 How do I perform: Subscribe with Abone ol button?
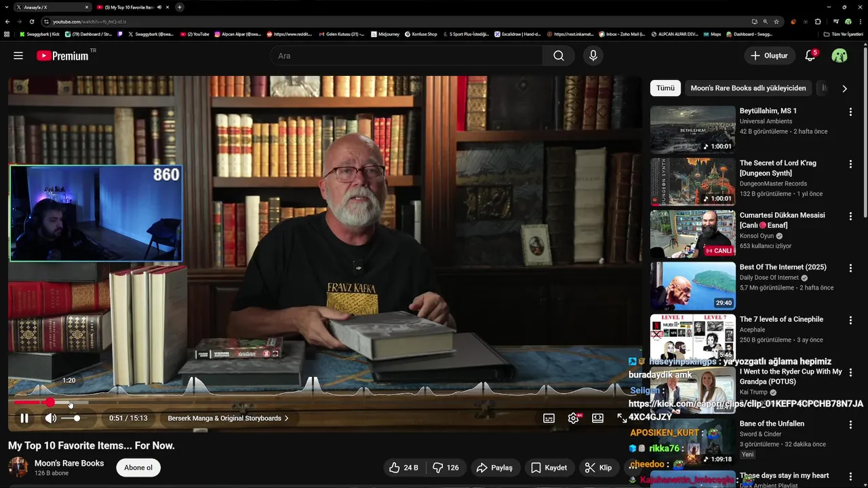pyautogui.click(x=138, y=468)
